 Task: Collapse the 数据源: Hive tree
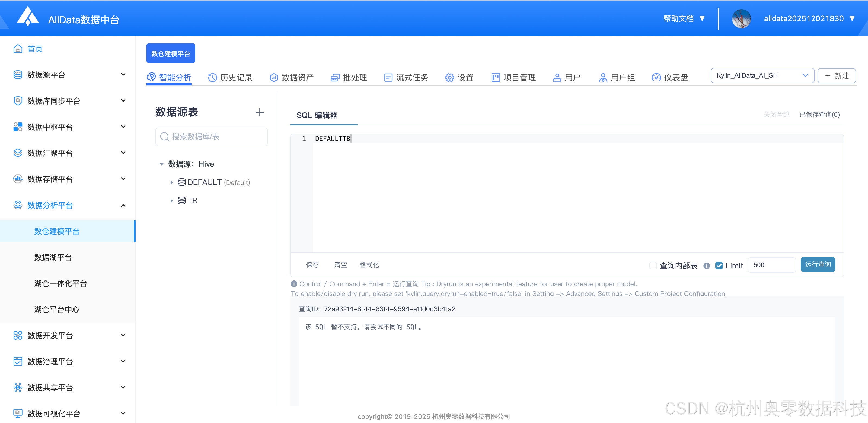pyautogui.click(x=161, y=164)
